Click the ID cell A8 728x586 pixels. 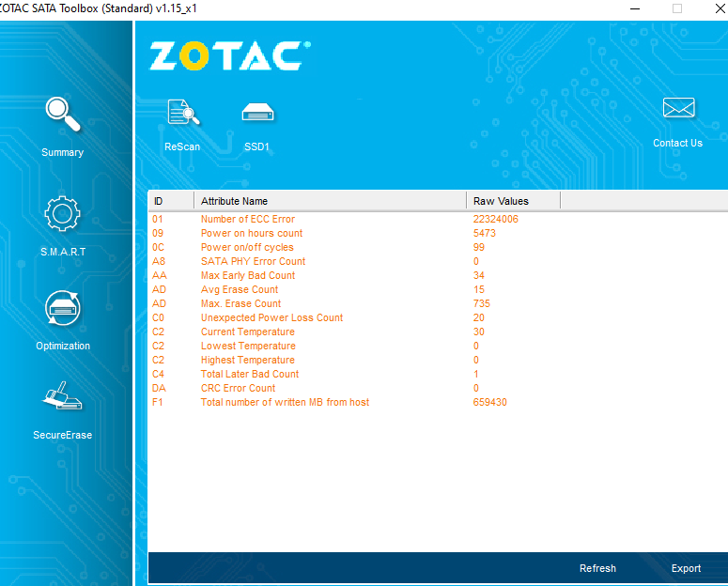159,261
